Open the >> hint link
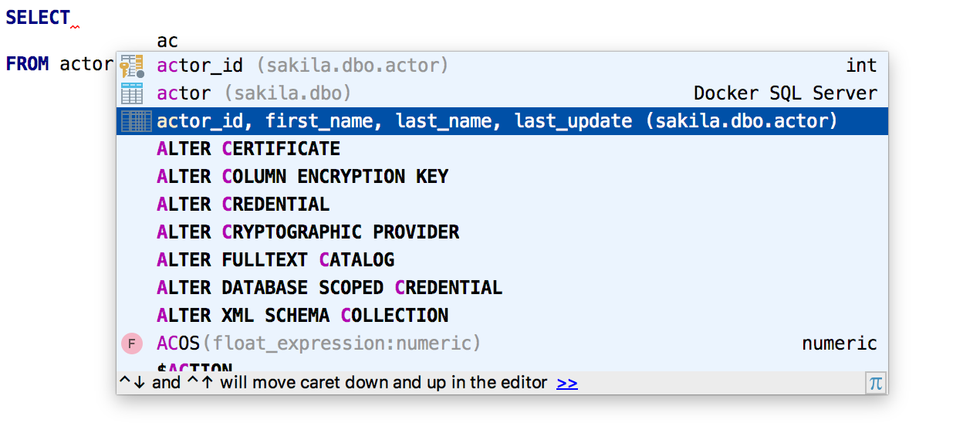980x440 pixels. (x=566, y=383)
